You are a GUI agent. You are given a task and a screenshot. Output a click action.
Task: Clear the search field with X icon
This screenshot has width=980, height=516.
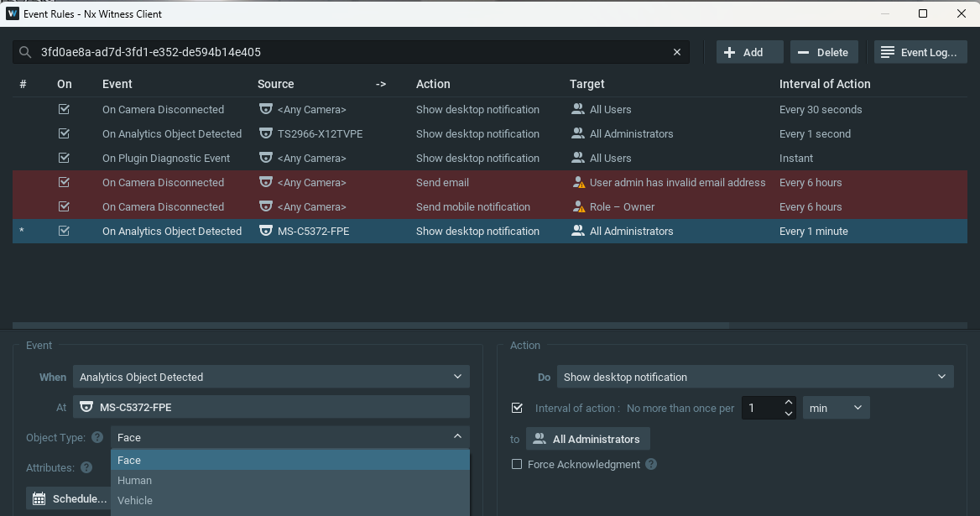[x=677, y=53]
